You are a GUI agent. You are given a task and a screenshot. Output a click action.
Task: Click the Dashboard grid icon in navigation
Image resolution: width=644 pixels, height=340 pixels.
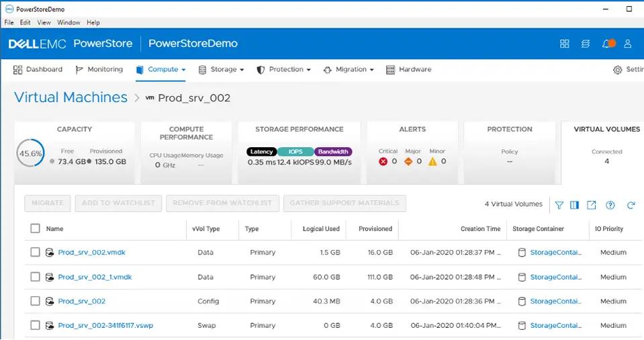(17, 70)
